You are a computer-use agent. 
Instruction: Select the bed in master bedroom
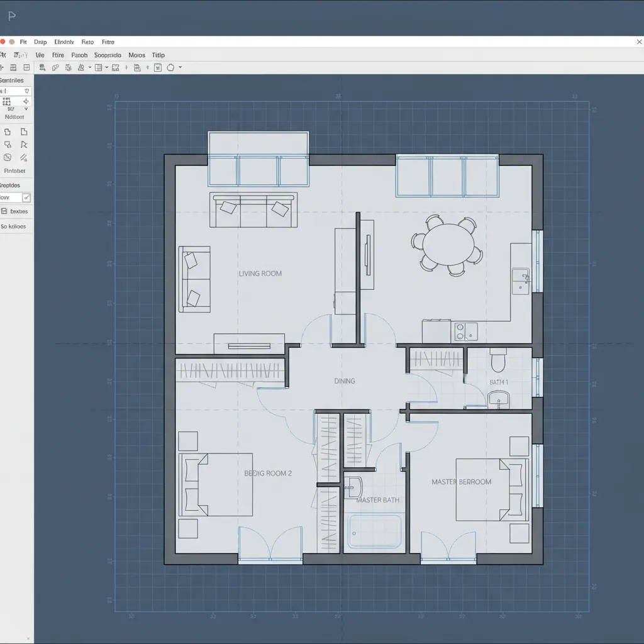(x=492, y=489)
